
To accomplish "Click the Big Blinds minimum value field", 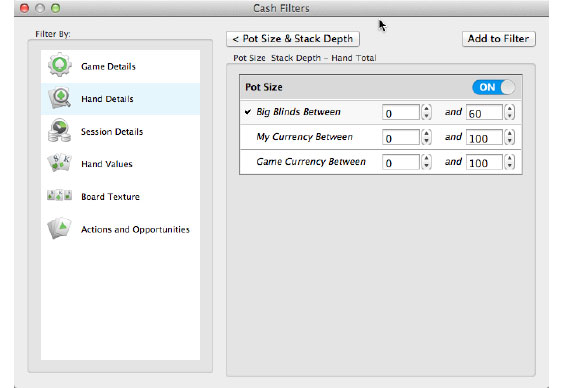I will [400, 112].
